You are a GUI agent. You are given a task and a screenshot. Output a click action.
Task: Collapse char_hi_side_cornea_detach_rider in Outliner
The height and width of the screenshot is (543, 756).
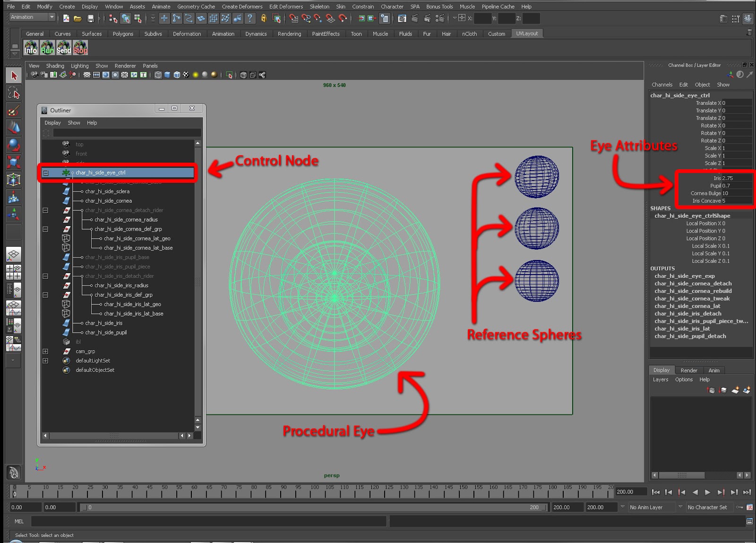click(46, 210)
